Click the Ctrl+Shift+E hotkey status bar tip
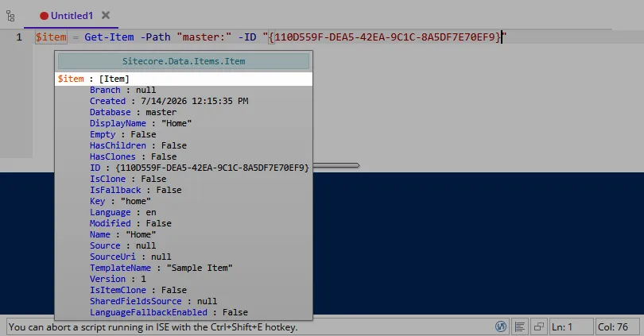 [153, 327]
